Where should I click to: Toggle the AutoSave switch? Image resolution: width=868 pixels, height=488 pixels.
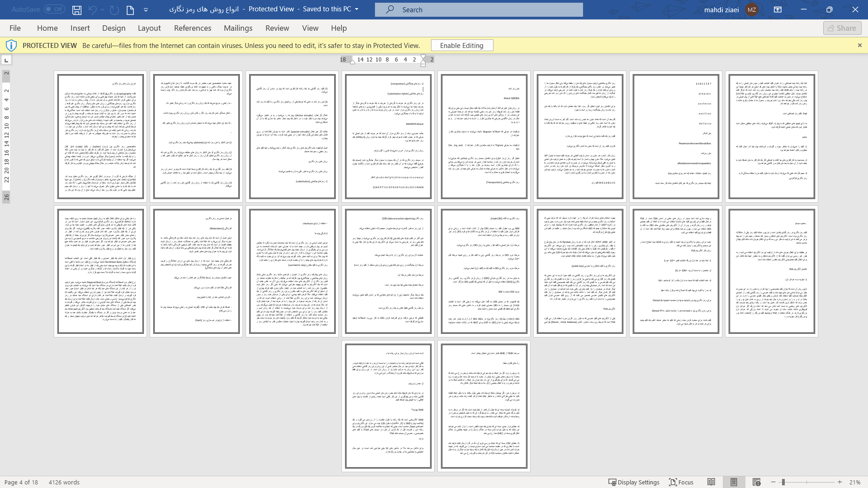54,9
